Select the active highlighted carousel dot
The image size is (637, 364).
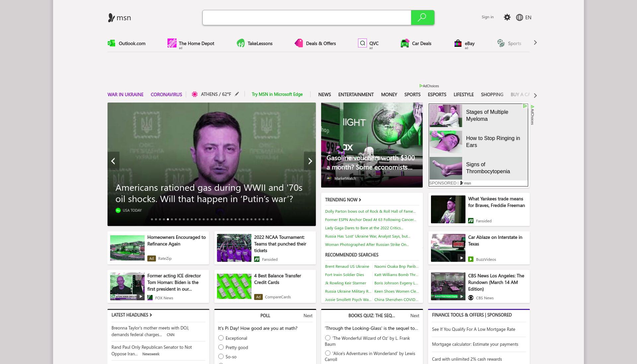pos(168,219)
